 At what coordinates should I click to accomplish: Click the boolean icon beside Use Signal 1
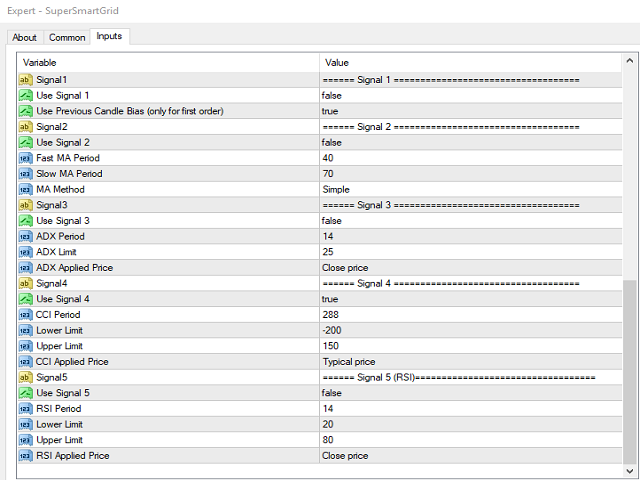tap(25, 96)
